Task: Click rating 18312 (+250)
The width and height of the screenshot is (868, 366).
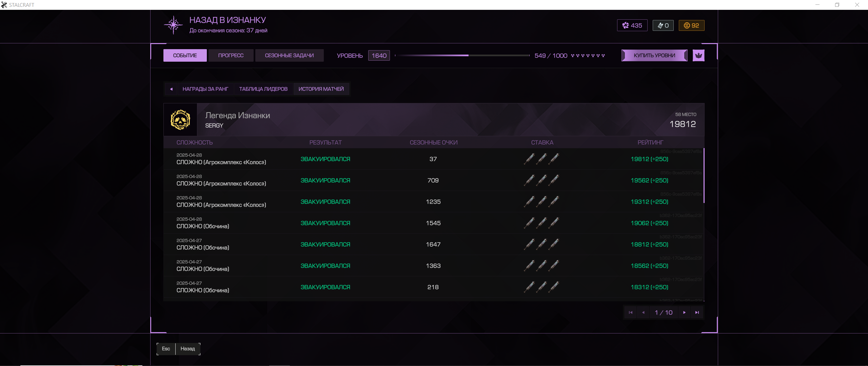Action: point(649,287)
